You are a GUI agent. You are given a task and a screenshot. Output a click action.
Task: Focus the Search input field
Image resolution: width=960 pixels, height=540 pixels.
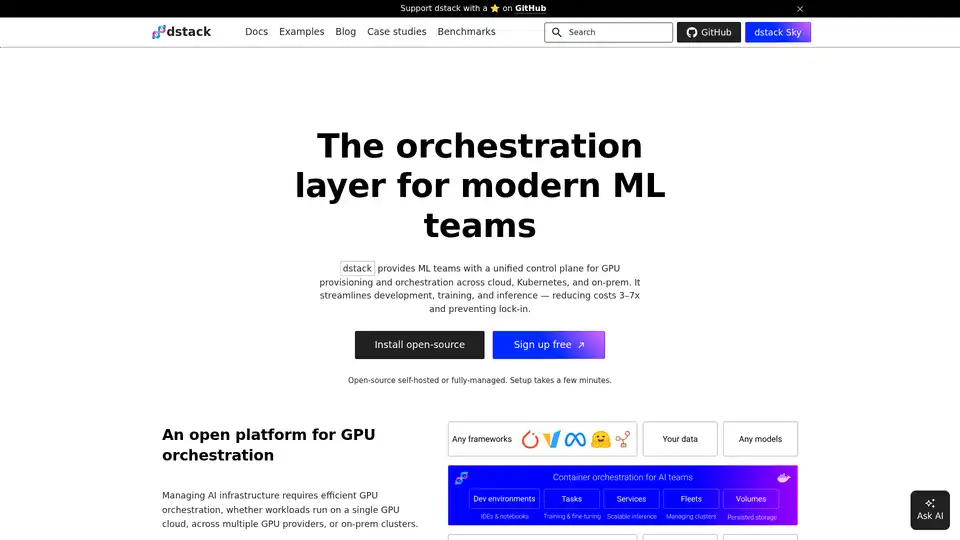pos(616,32)
